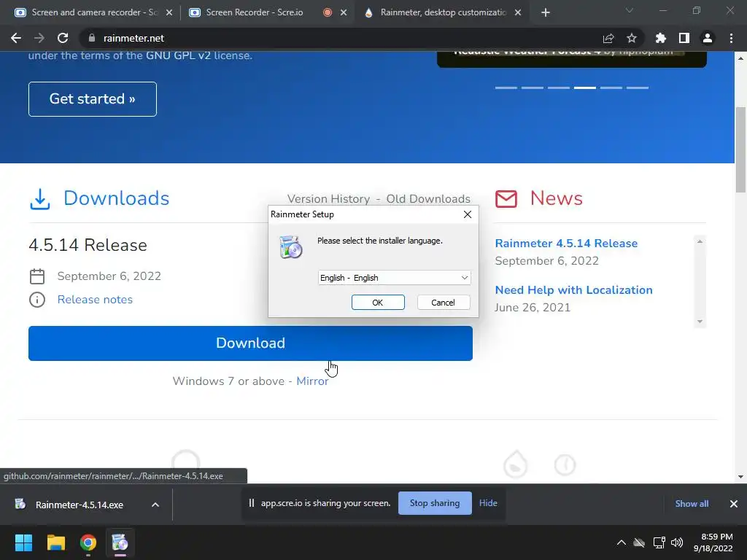Open Need Help with Localization news link
The image size is (747, 560).
pyautogui.click(x=573, y=290)
